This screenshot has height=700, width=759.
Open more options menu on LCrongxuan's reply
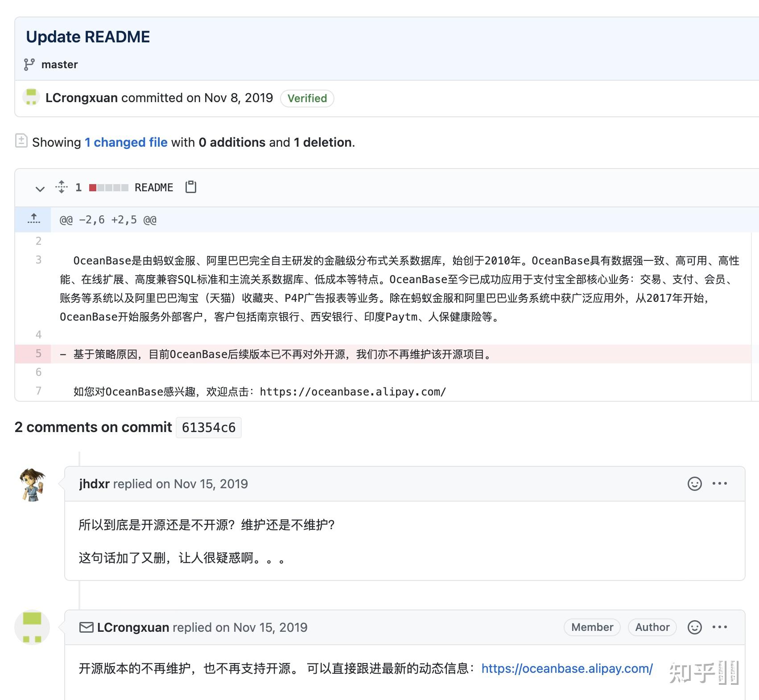point(720,627)
